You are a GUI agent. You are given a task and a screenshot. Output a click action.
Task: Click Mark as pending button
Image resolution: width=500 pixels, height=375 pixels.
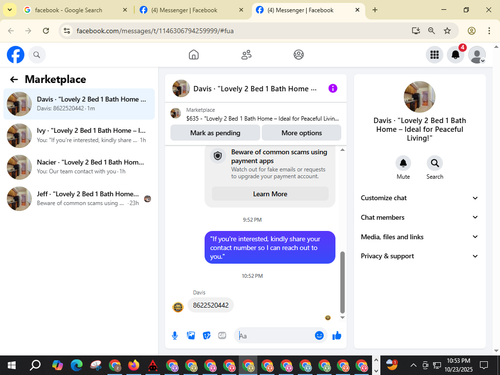[215, 133]
